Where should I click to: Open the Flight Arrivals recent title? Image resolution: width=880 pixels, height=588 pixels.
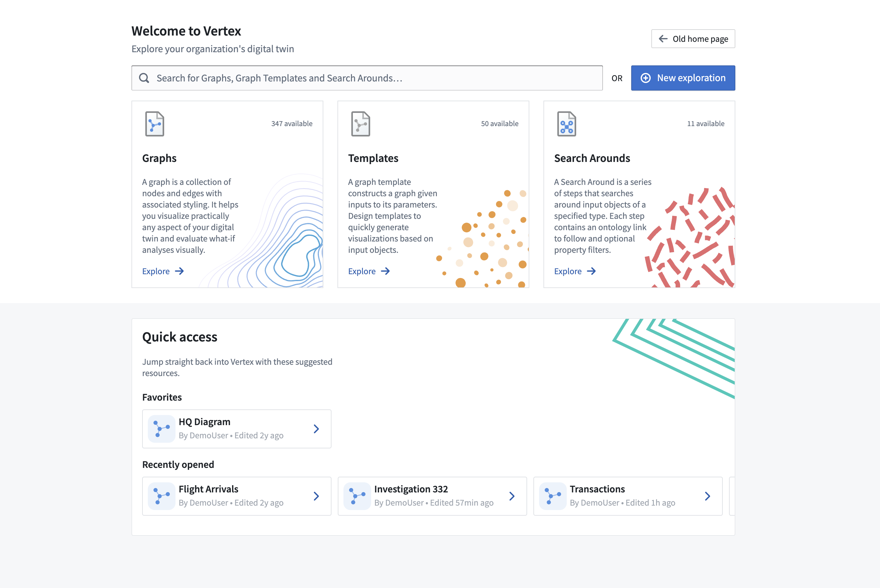(209, 489)
